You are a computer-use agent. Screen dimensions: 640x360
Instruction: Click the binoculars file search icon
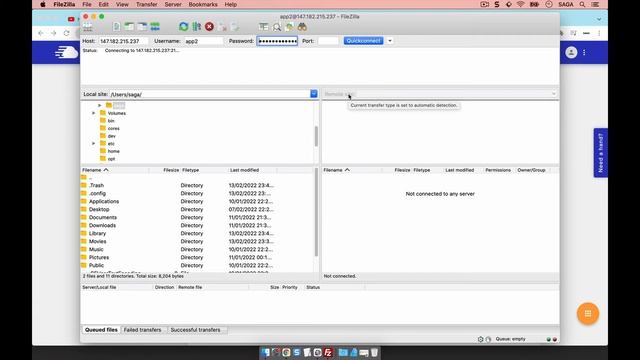(x=302, y=27)
